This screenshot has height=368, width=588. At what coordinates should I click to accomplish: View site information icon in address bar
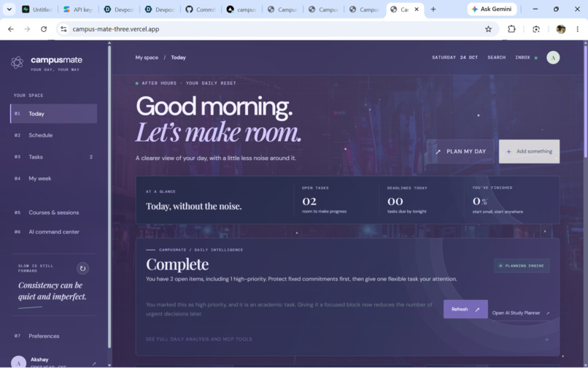click(x=63, y=29)
